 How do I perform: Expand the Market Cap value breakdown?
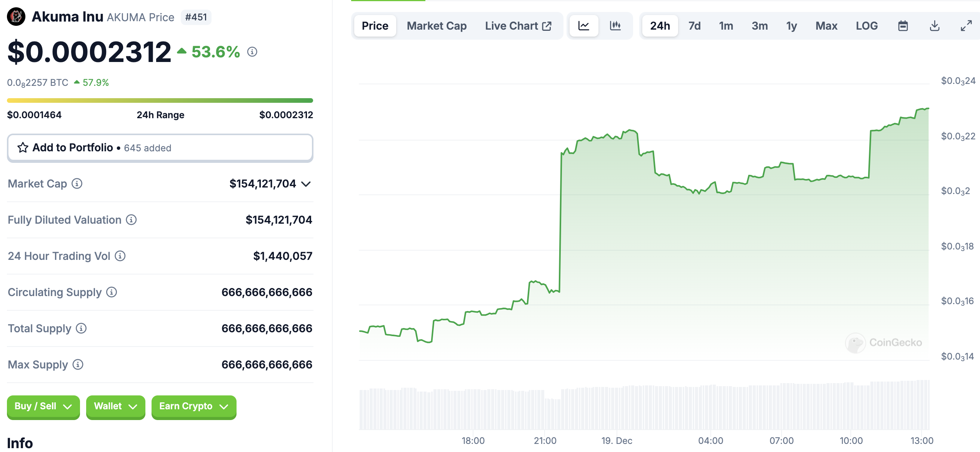[x=305, y=184]
